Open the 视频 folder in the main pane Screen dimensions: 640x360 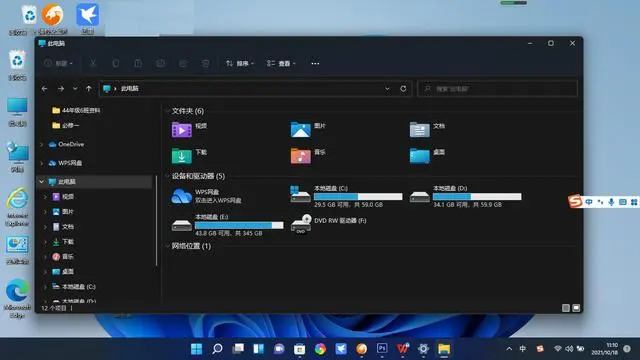[182, 130]
